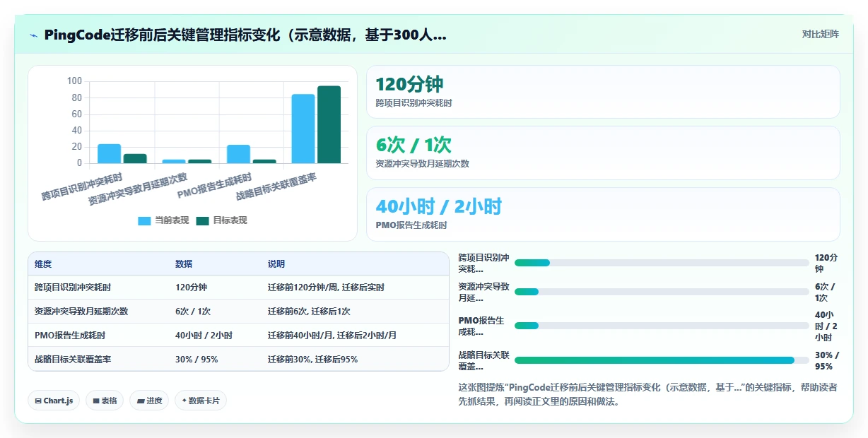Click the 对比矩阵 label in header
Image resolution: width=868 pixels, height=438 pixels.
(820, 35)
